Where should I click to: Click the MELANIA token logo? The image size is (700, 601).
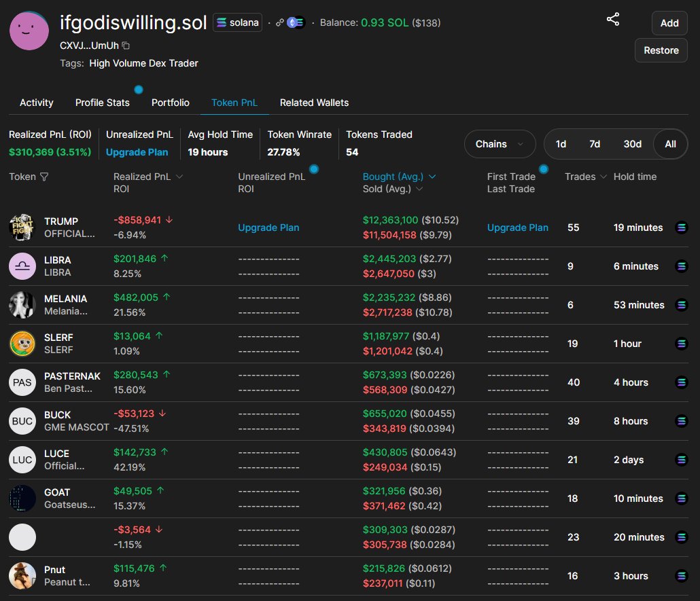coord(22,305)
